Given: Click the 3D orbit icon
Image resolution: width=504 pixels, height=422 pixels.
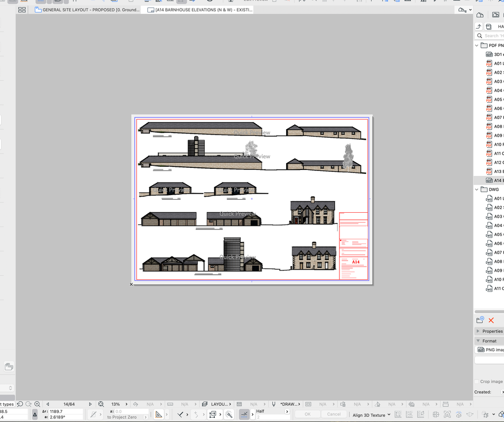Looking at the screenshot, I should (459, 414).
